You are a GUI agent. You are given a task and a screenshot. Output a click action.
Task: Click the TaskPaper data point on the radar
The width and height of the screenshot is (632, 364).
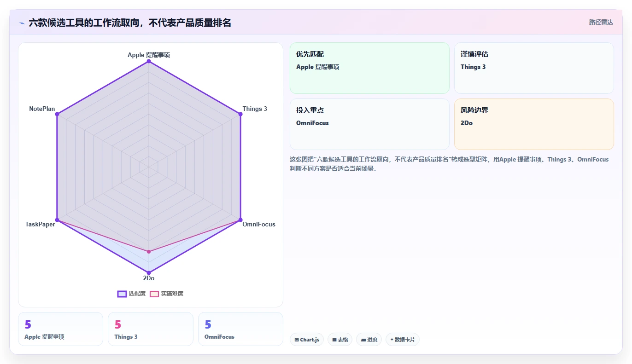point(57,220)
